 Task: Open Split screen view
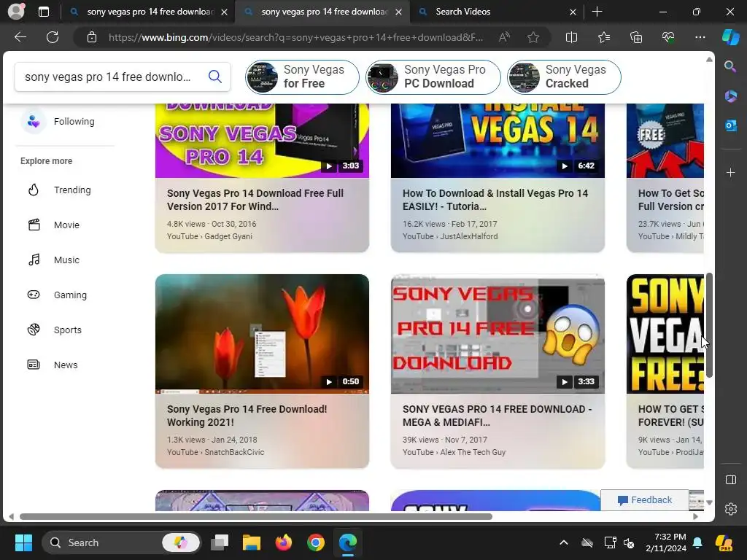[571, 37]
